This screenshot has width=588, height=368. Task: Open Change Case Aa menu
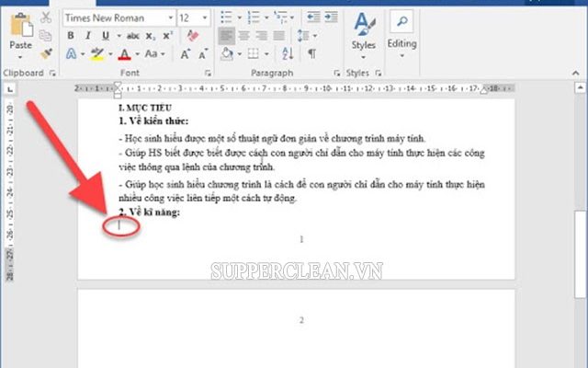[x=154, y=53]
